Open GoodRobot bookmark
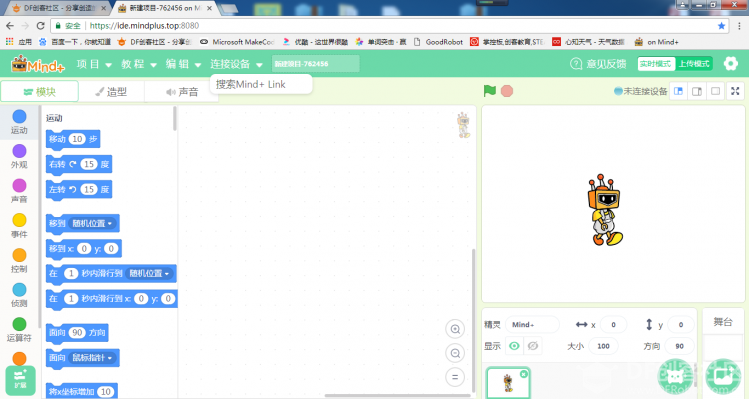 click(438, 42)
